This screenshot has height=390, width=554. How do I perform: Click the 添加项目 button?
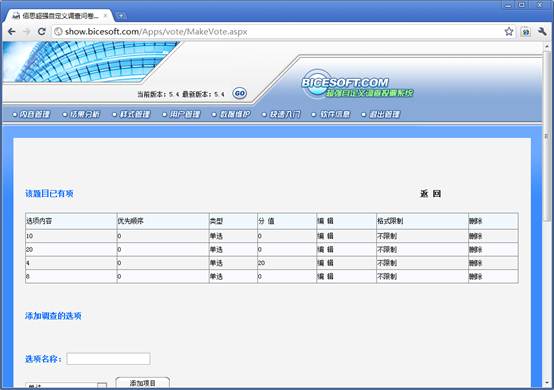[x=143, y=383]
